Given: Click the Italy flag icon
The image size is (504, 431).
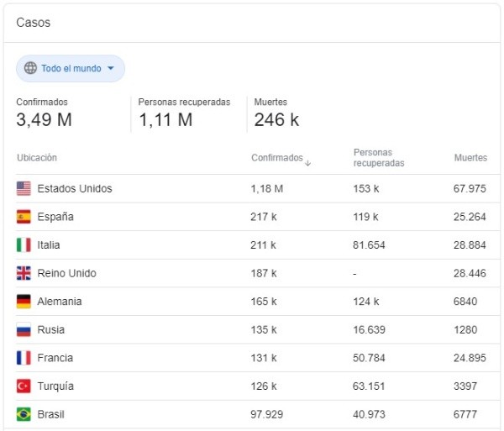Looking at the screenshot, I should click(24, 245).
